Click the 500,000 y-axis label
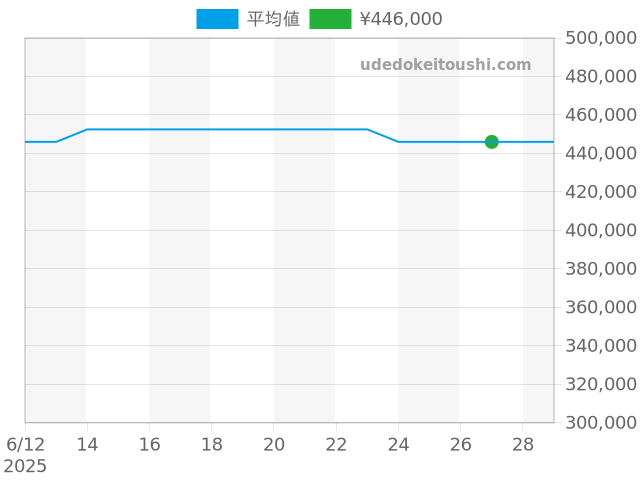The image size is (640, 480). pyautogui.click(x=601, y=38)
